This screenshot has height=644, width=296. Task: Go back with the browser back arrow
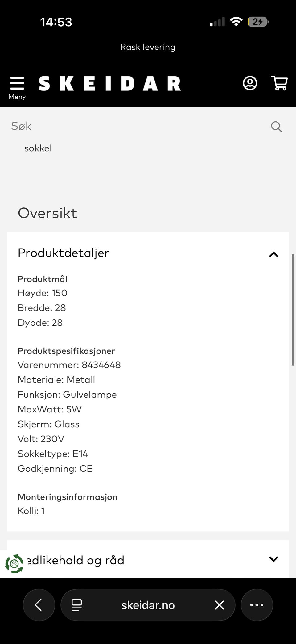39,605
